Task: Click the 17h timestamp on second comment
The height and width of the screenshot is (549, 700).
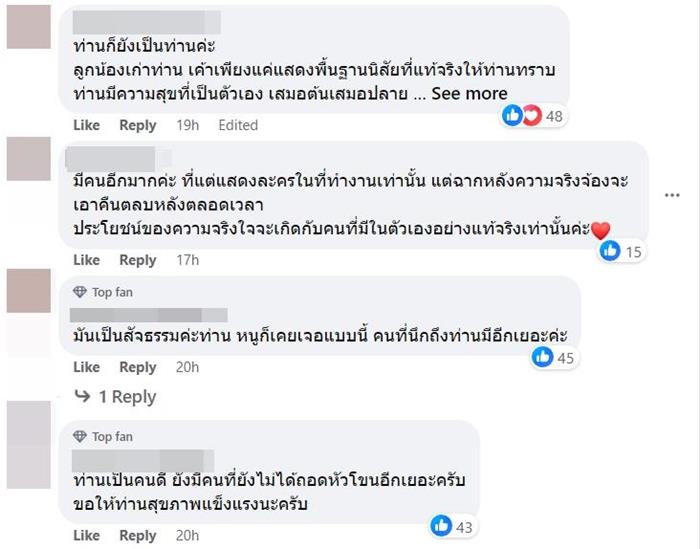Action: (x=187, y=260)
